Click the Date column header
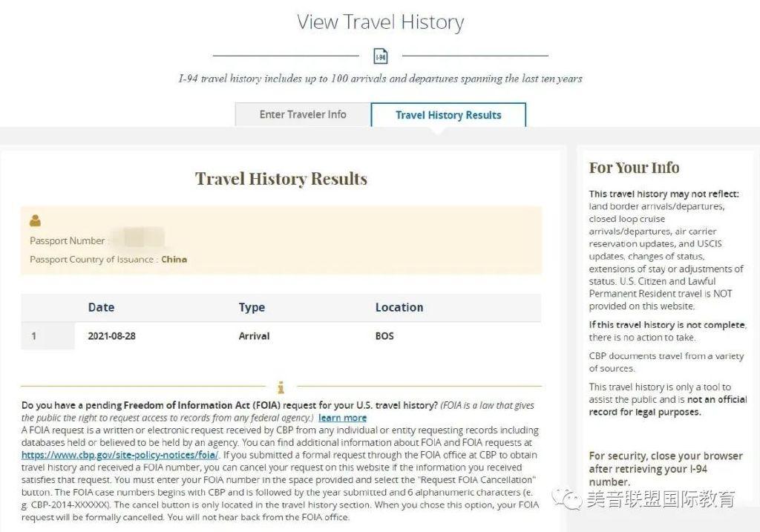The height and width of the screenshot is (532, 760). point(101,307)
